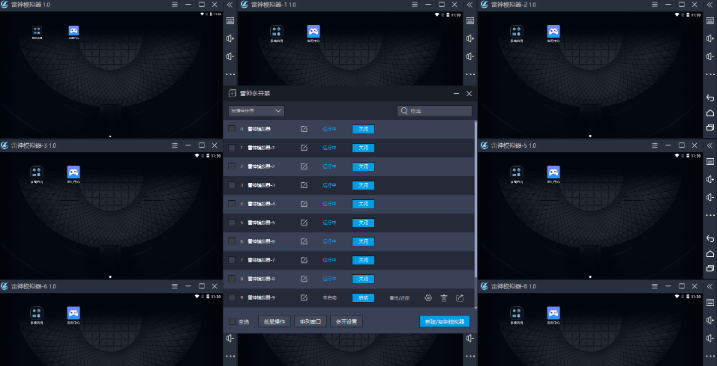Click volume up in 雷电模拟器-2 sidebar
This screenshot has height=366, width=717.
tap(710, 38)
